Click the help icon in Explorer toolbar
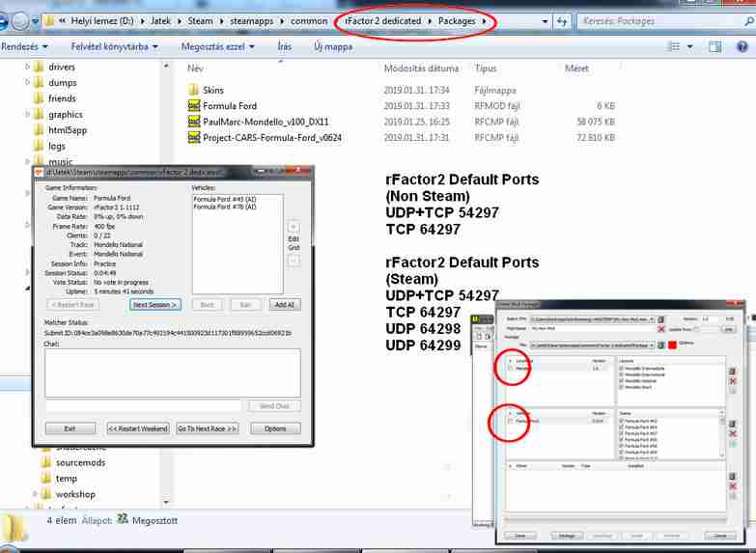Viewport: 756px width, 553px height. 743,45
